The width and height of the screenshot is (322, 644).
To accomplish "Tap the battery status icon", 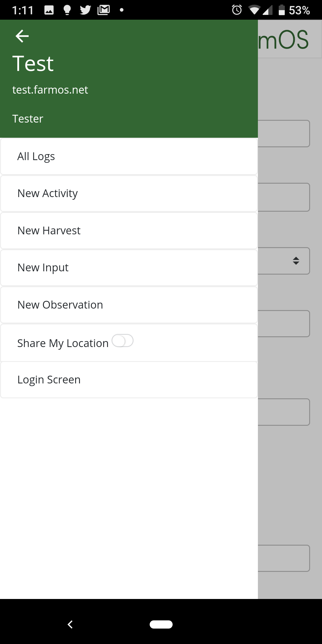I will click(281, 10).
